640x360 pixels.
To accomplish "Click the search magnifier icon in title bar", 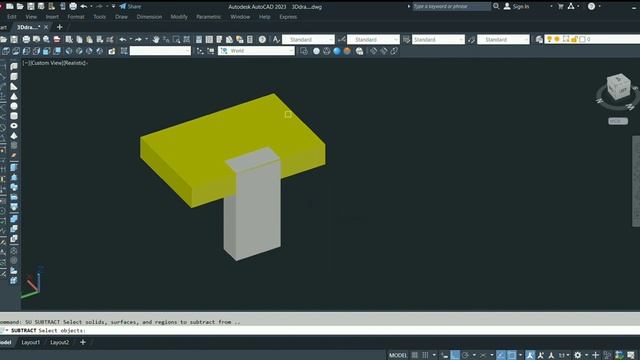I will [x=496, y=6].
